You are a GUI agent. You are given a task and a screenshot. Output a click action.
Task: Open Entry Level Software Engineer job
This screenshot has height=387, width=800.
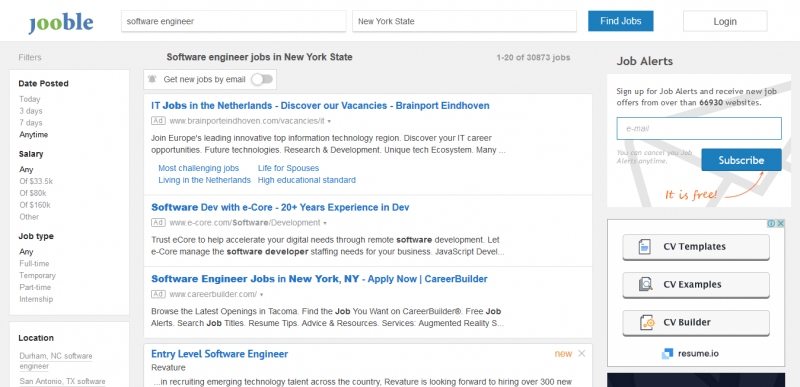(x=219, y=354)
